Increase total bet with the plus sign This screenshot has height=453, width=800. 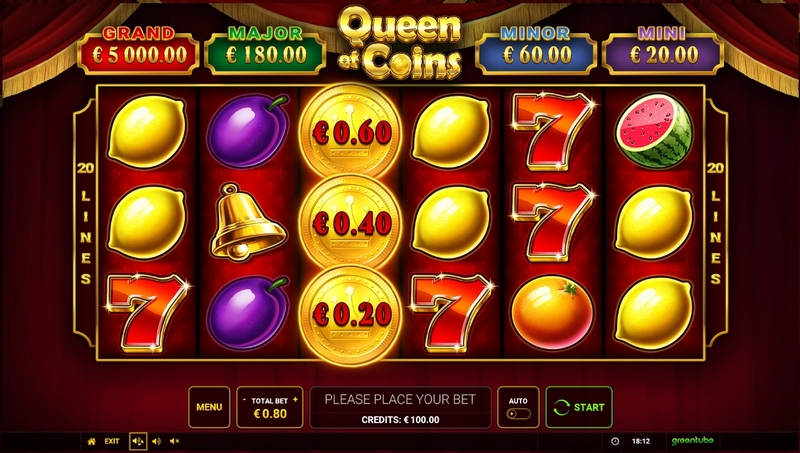(x=295, y=400)
